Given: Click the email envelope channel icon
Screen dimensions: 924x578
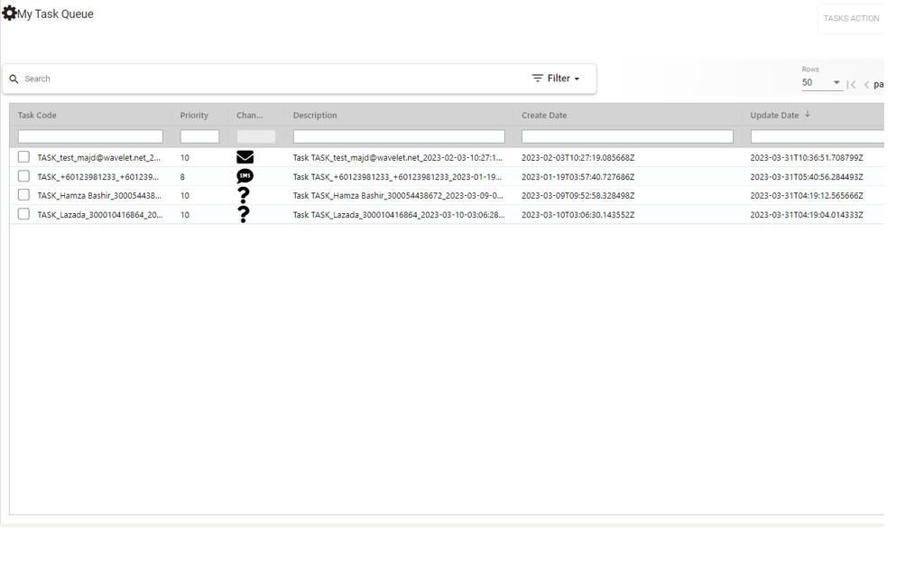Looking at the screenshot, I should (245, 157).
